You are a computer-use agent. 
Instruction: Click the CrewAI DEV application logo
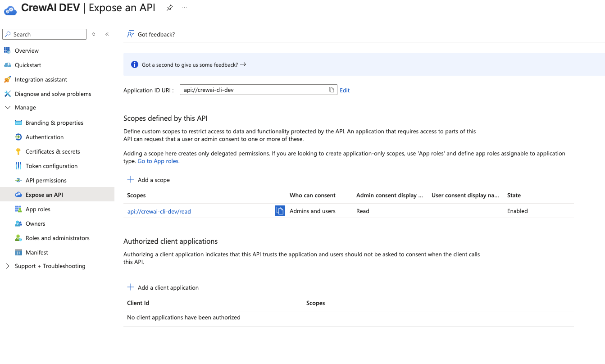click(10, 8)
